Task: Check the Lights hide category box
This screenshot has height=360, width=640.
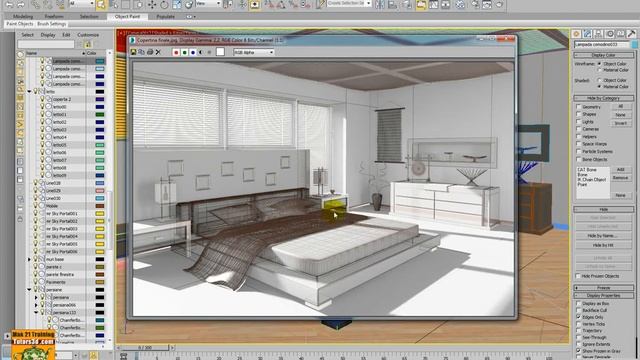Action: pos(578,122)
